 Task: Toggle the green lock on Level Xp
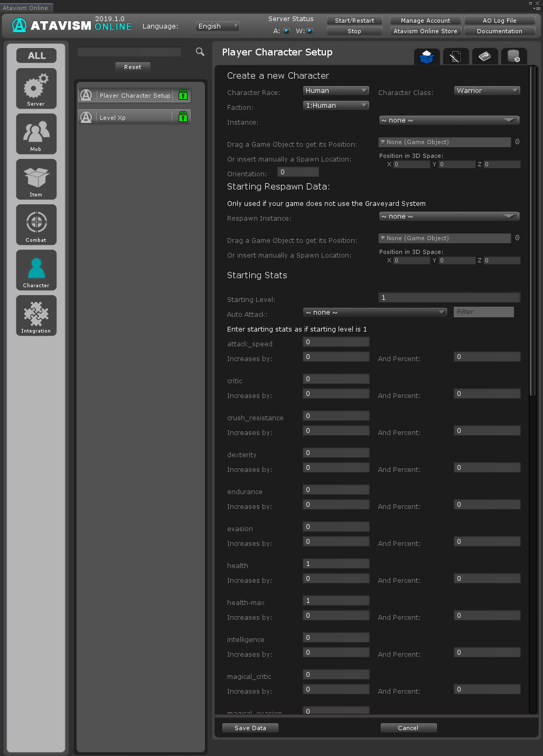[183, 117]
